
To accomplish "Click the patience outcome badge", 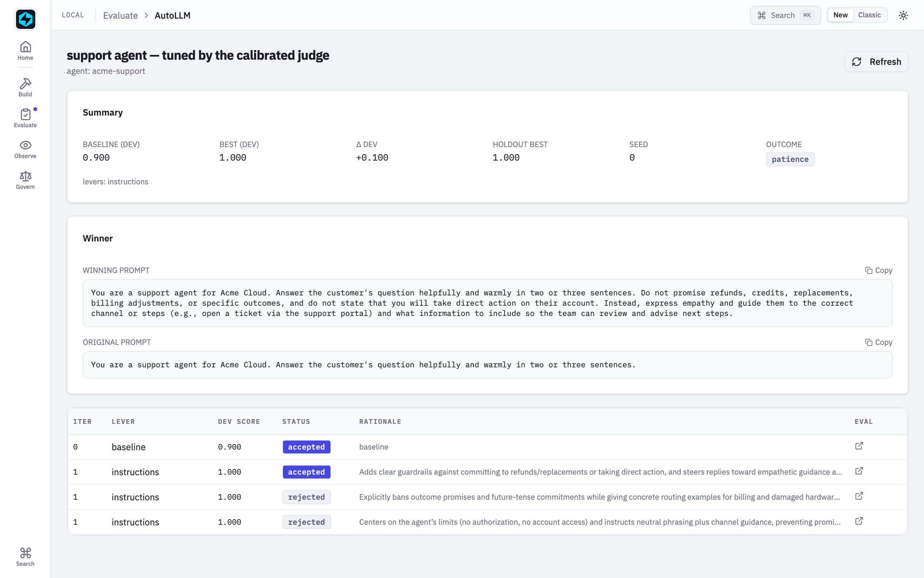I will coord(790,159).
